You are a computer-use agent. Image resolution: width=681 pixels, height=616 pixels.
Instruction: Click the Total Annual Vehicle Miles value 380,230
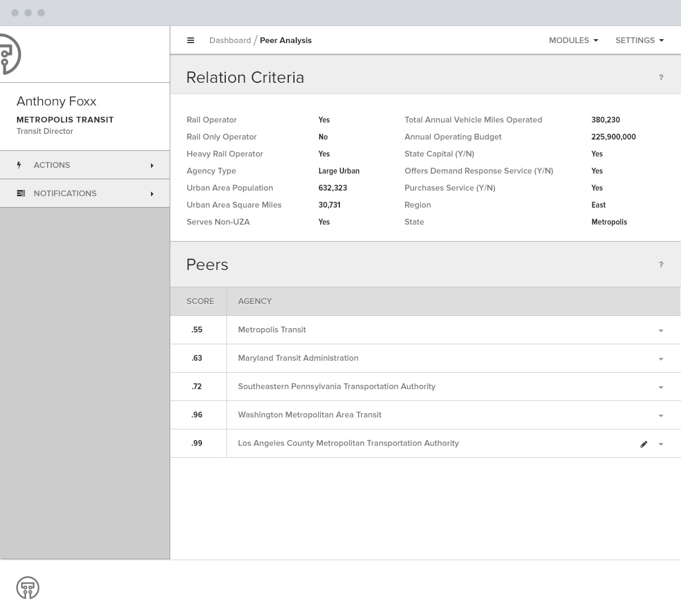pos(606,120)
